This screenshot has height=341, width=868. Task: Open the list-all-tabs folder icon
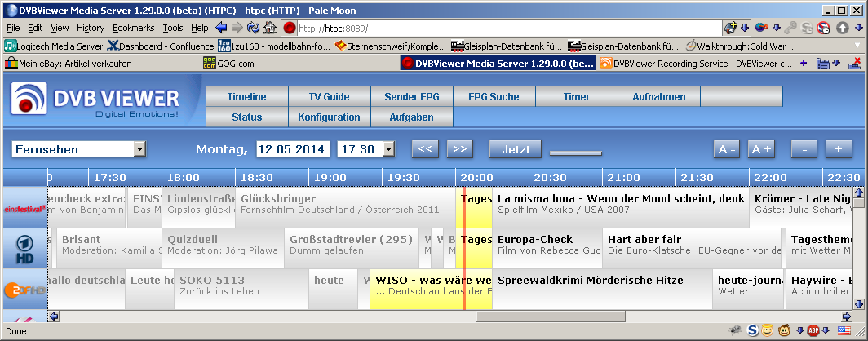823,64
